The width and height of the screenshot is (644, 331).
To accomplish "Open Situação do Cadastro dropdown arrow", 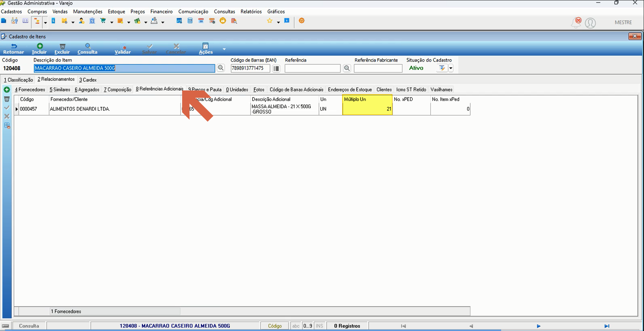I will (451, 68).
